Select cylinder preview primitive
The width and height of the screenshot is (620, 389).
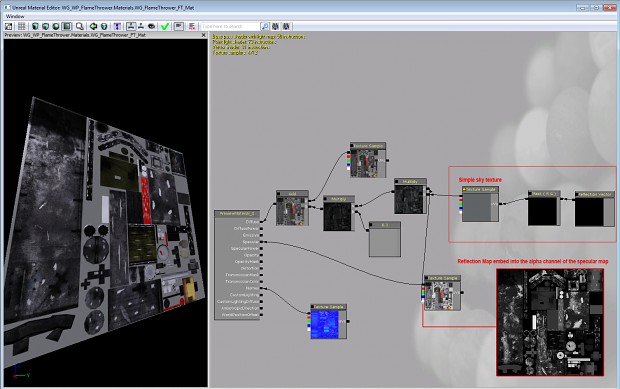[35, 26]
